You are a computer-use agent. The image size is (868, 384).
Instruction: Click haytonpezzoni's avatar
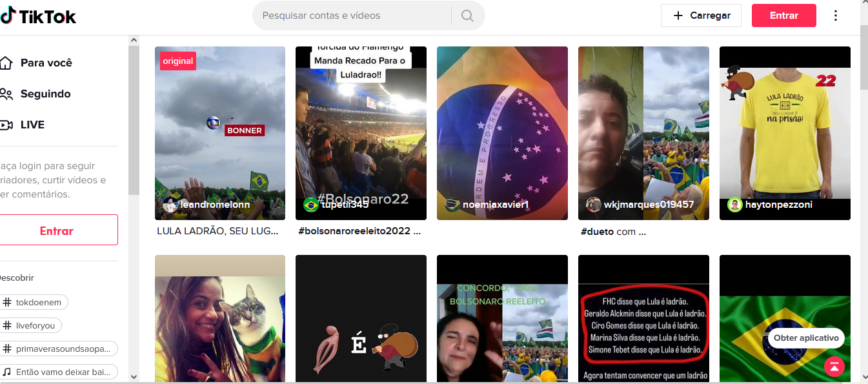(735, 205)
